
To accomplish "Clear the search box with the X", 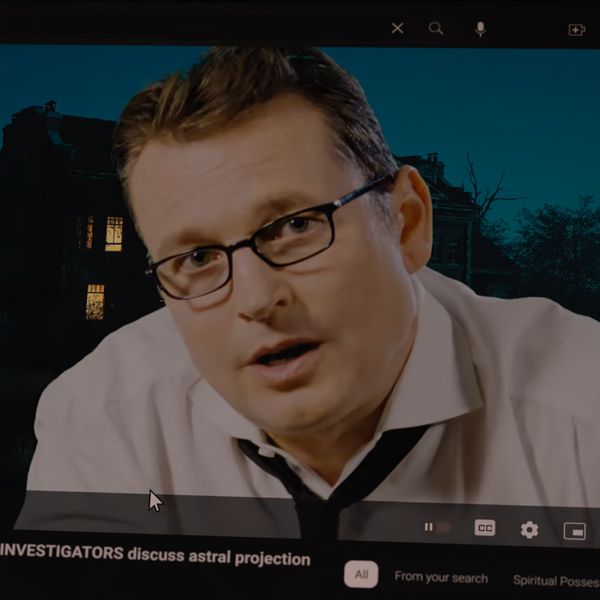I will coord(397,28).
